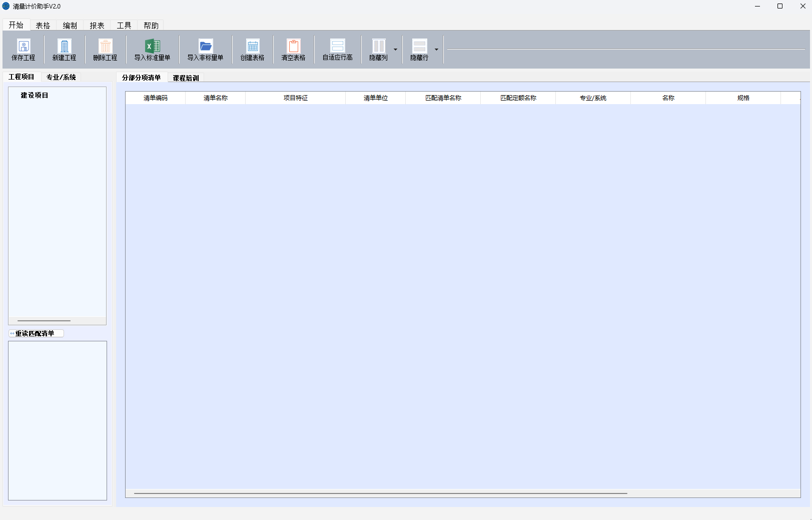Create a project with 新建工程 icon
The height and width of the screenshot is (520, 812).
[65, 46]
